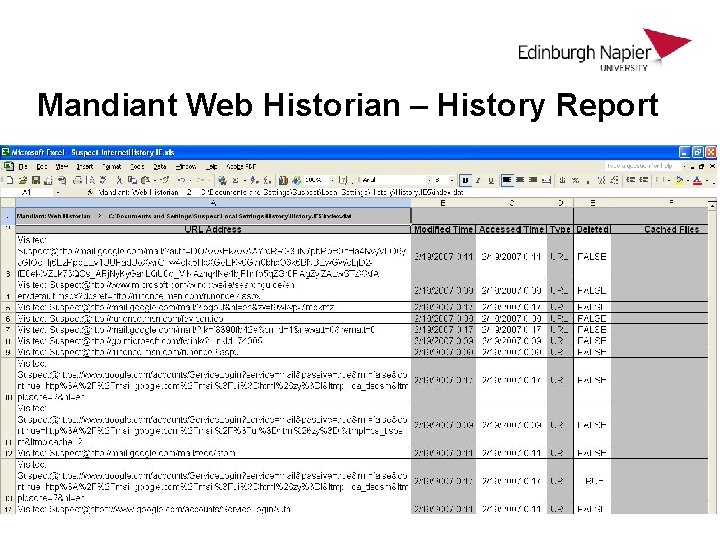Click the Save icon in toolbar
Screen dimensions: 720x540
36,180
